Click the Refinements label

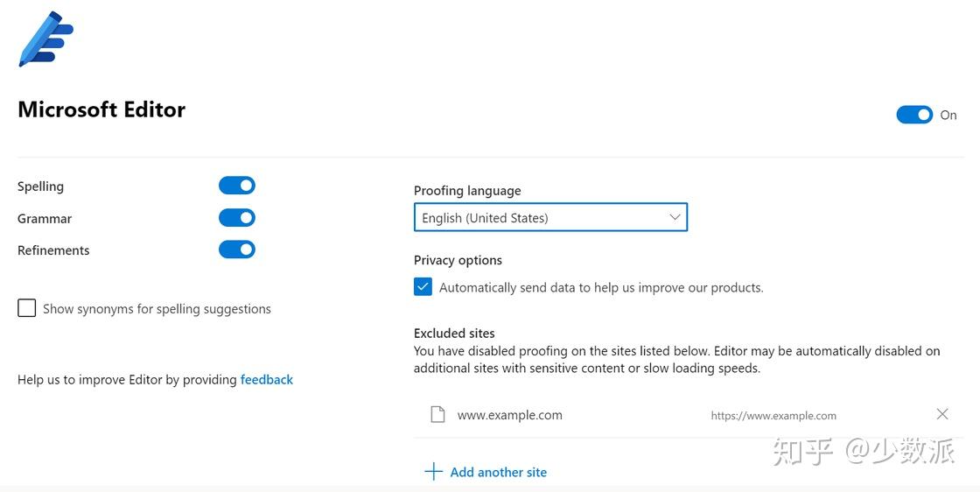pos(53,250)
